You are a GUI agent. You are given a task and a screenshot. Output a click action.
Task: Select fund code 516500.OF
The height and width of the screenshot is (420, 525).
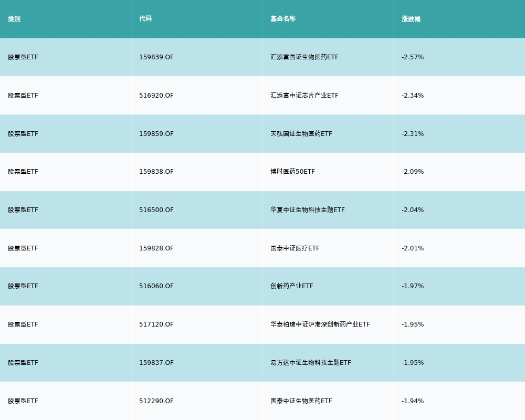tap(156, 210)
